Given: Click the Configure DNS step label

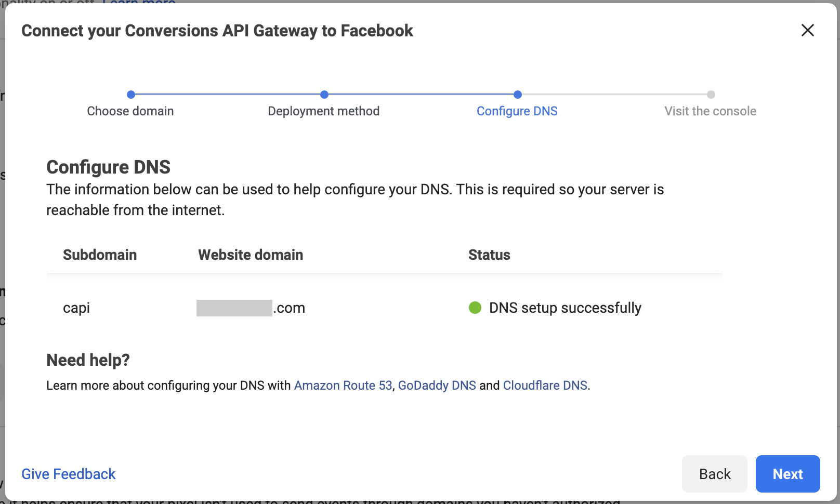Looking at the screenshot, I should [x=517, y=111].
